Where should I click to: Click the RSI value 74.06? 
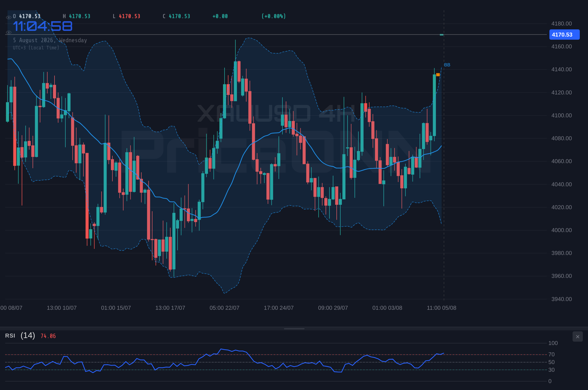point(48,336)
